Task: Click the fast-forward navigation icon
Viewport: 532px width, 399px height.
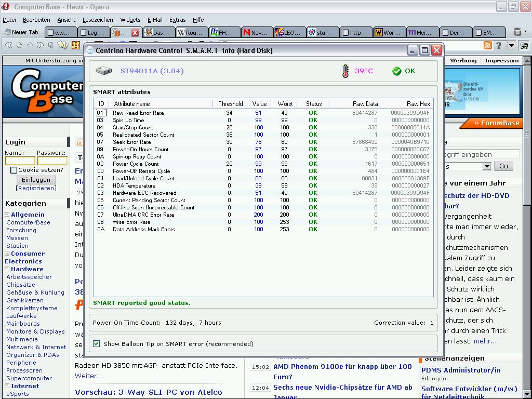Action: click(x=40, y=45)
